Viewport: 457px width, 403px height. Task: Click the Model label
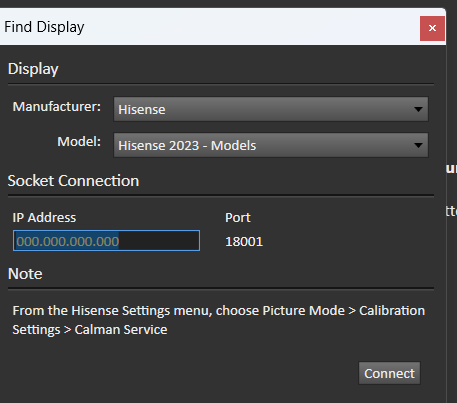tap(79, 142)
